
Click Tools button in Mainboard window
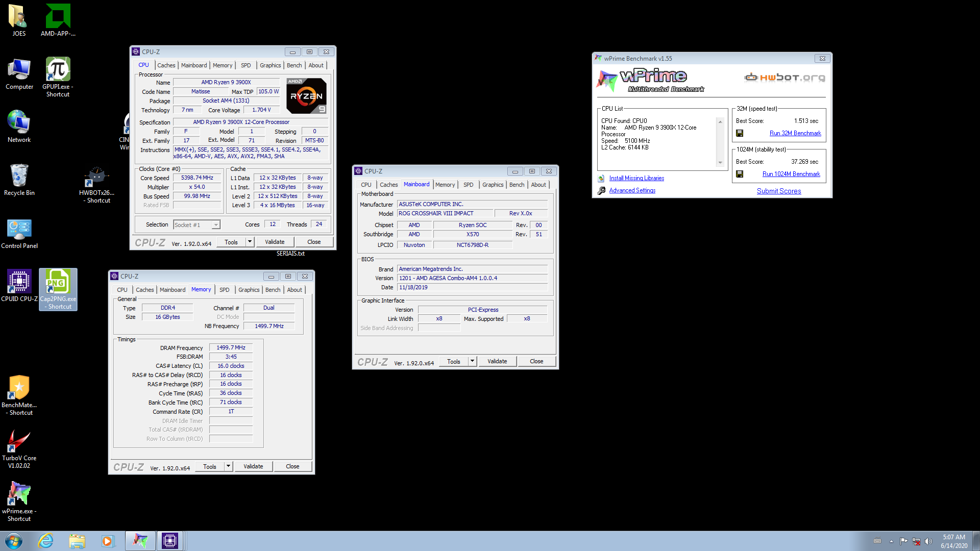pyautogui.click(x=454, y=361)
